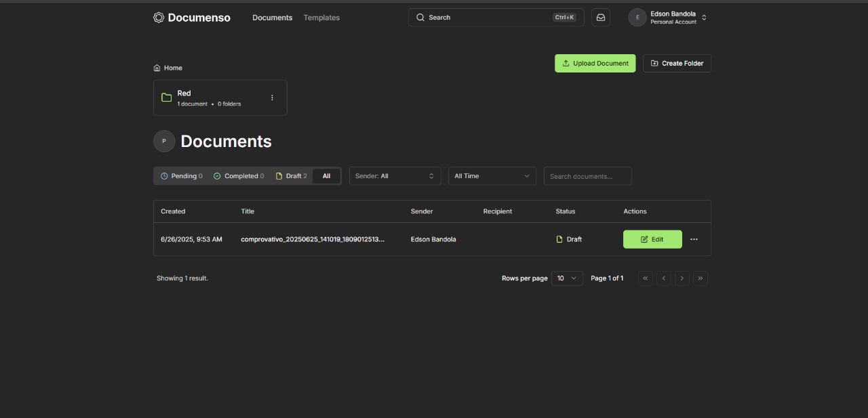Screen dimensions: 868x418
Task: Click the Home breadcrumb icon
Action: (x=157, y=68)
